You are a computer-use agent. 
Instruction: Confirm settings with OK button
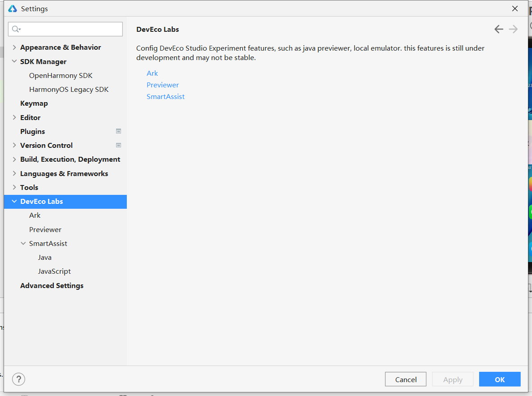(500, 379)
